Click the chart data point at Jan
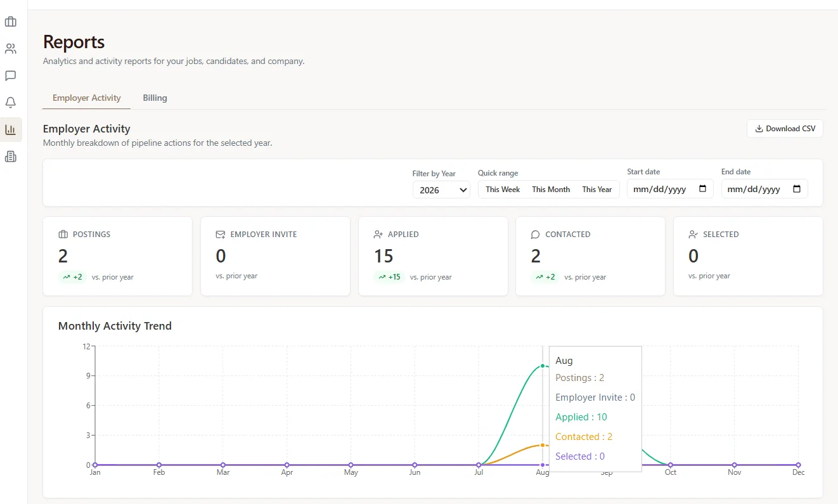838x504 pixels. click(x=95, y=465)
